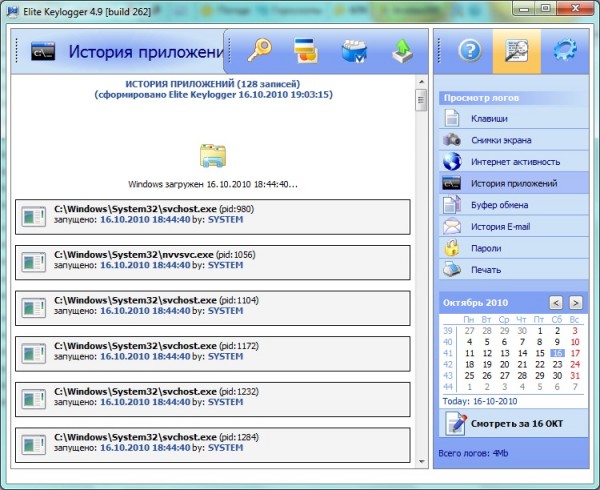This screenshot has width=600, height=490.
Task: Click svchost.exe (pid:1232) path text
Action: pos(157,391)
